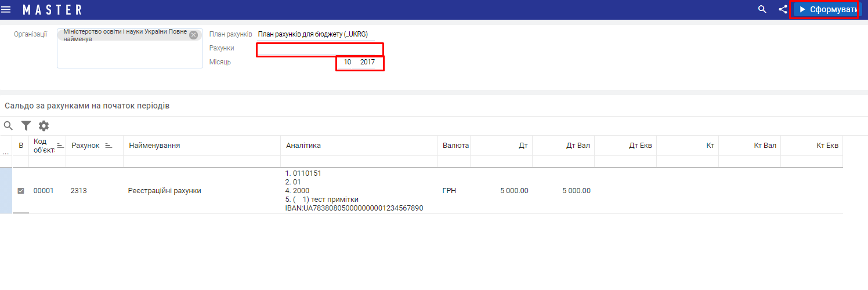The image size is (868, 290).
Task: Click sort icon in Код об'єкта column
Action: tap(60, 146)
